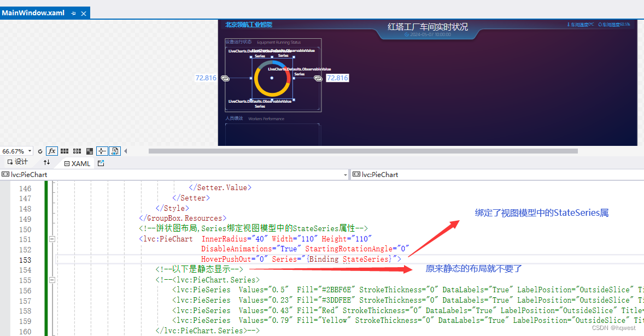Toggle snap to snaplines icon
The image size is (644, 336).
102,151
